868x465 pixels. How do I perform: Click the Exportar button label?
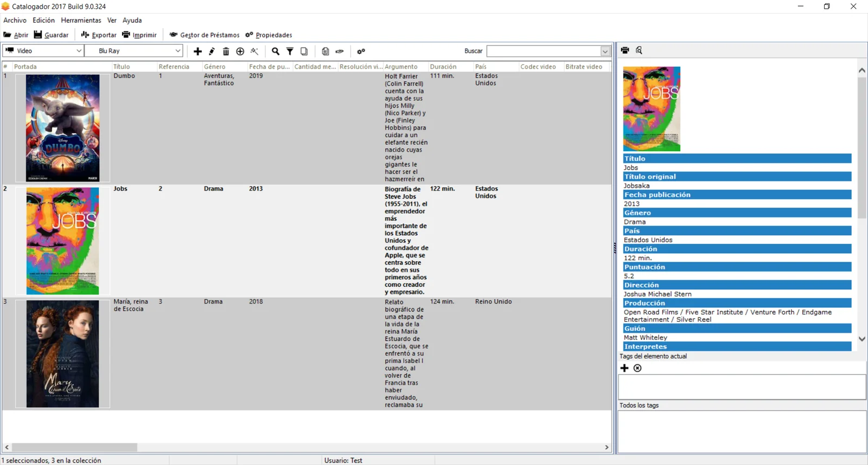click(104, 35)
